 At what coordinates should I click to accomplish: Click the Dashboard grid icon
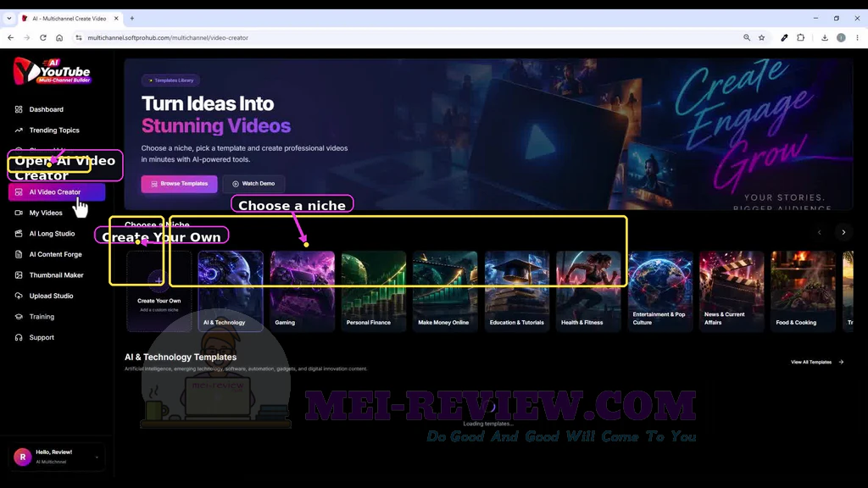coord(19,109)
